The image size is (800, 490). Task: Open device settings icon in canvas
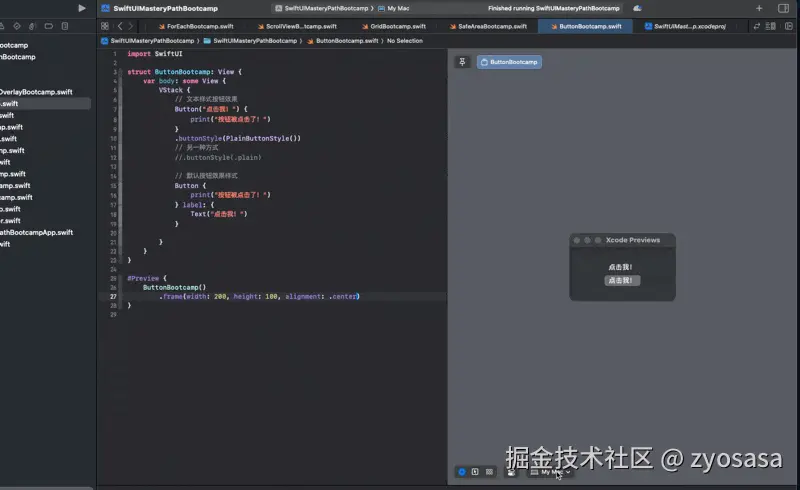click(511, 473)
